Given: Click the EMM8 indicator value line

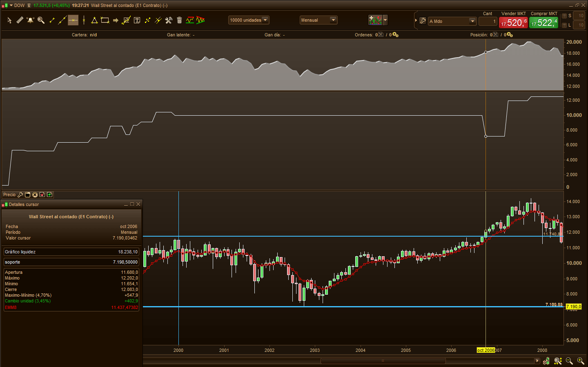Looking at the screenshot, I should [x=71, y=307].
